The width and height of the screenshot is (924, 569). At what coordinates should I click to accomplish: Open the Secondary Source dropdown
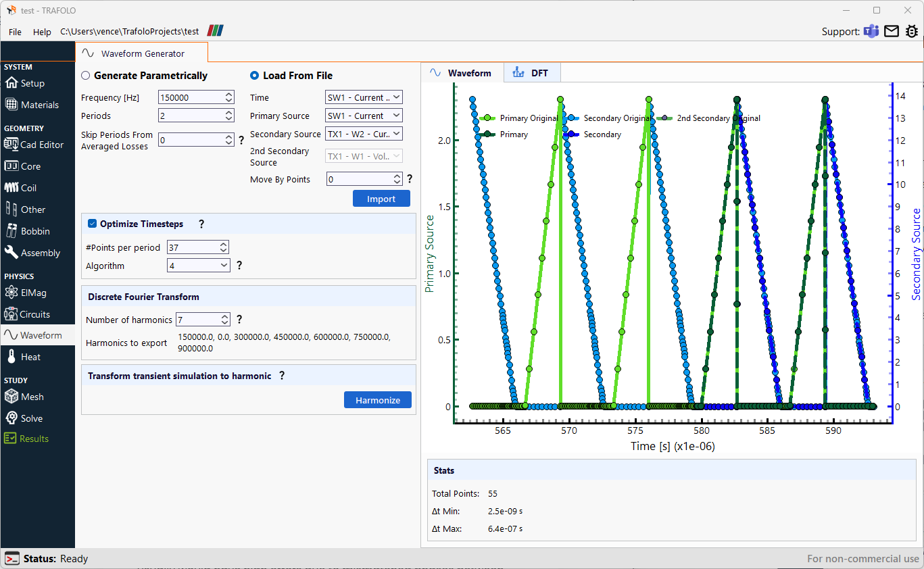pyautogui.click(x=364, y=134)
